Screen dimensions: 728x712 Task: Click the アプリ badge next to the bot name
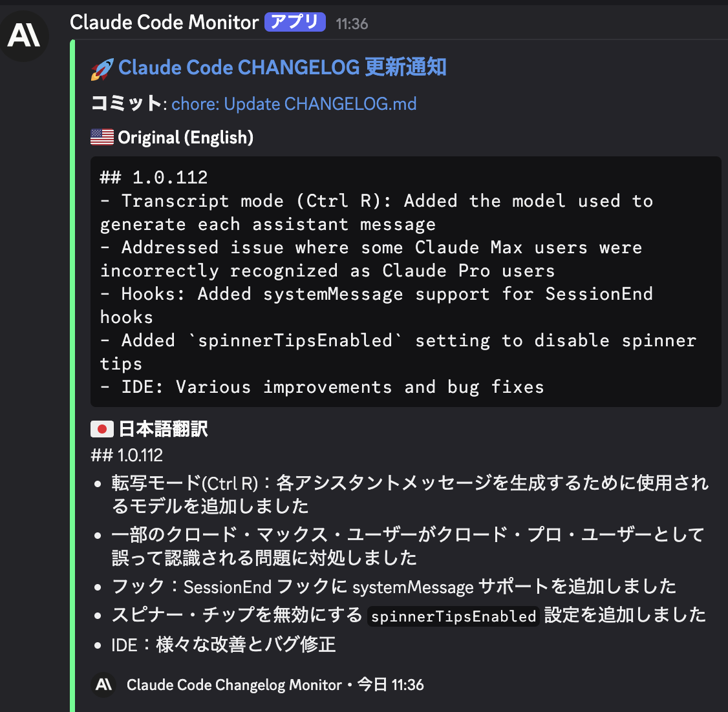(295, 21)
